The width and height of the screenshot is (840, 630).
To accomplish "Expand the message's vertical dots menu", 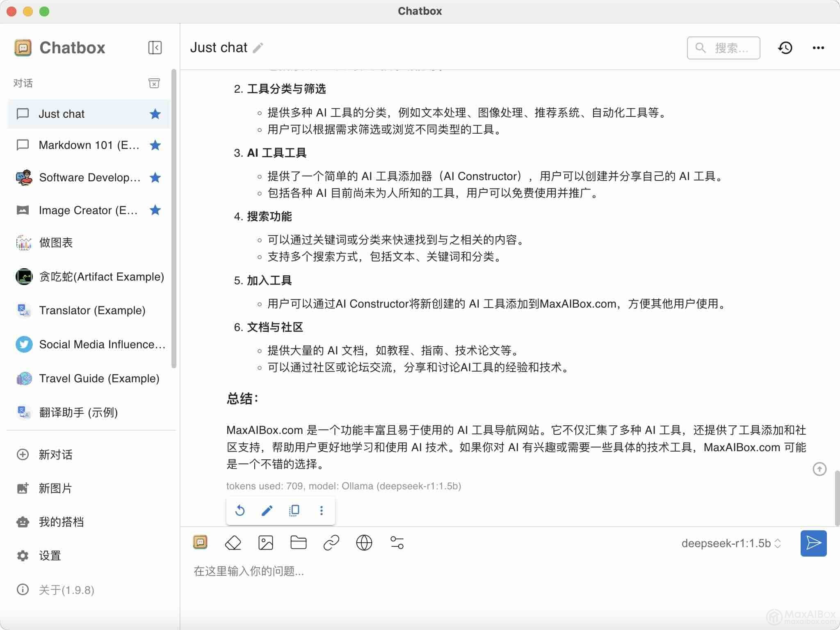I will click(321, 510).
